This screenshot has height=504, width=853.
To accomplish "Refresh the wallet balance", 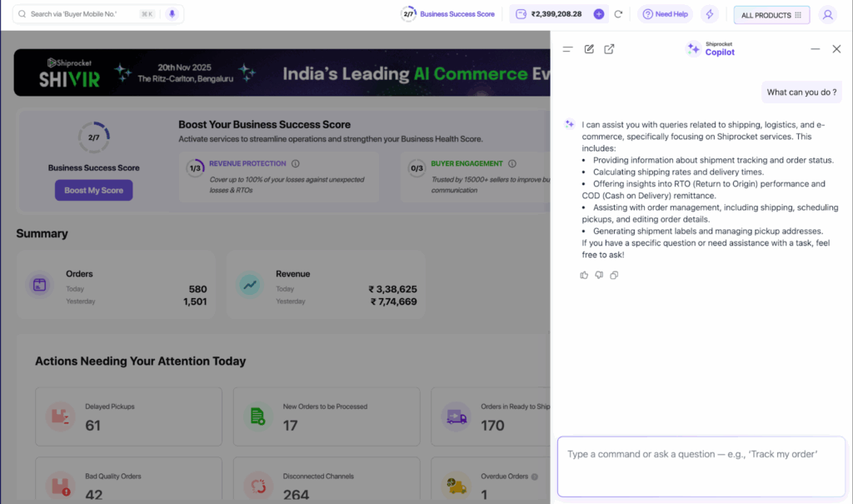I will tap(618, 14).
